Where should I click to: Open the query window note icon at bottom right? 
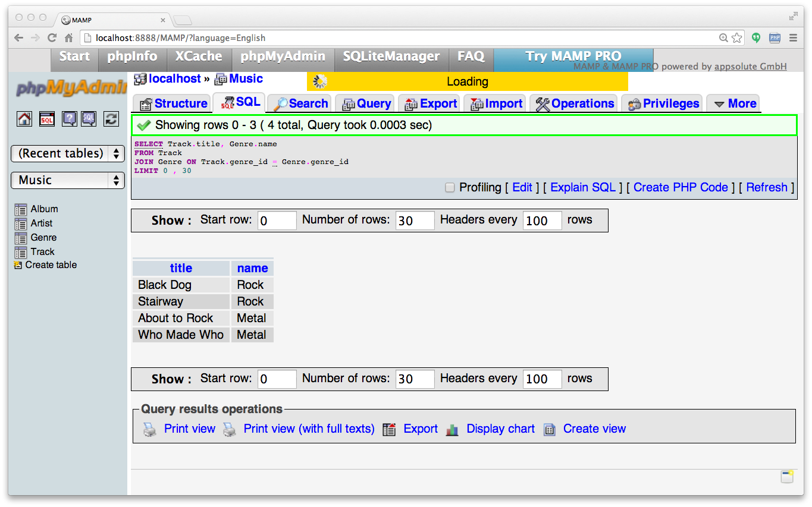coord(788,477)
